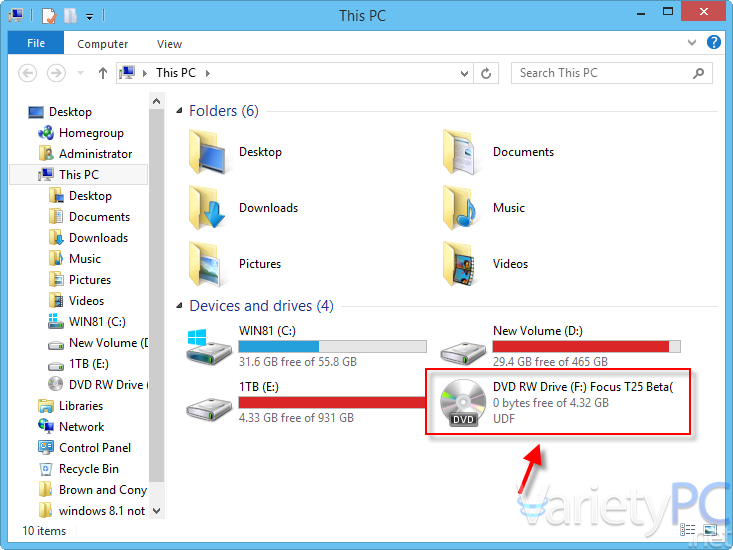Collapse the Folders (6) group
Viewport: 733px width, 550px height.
179,111
